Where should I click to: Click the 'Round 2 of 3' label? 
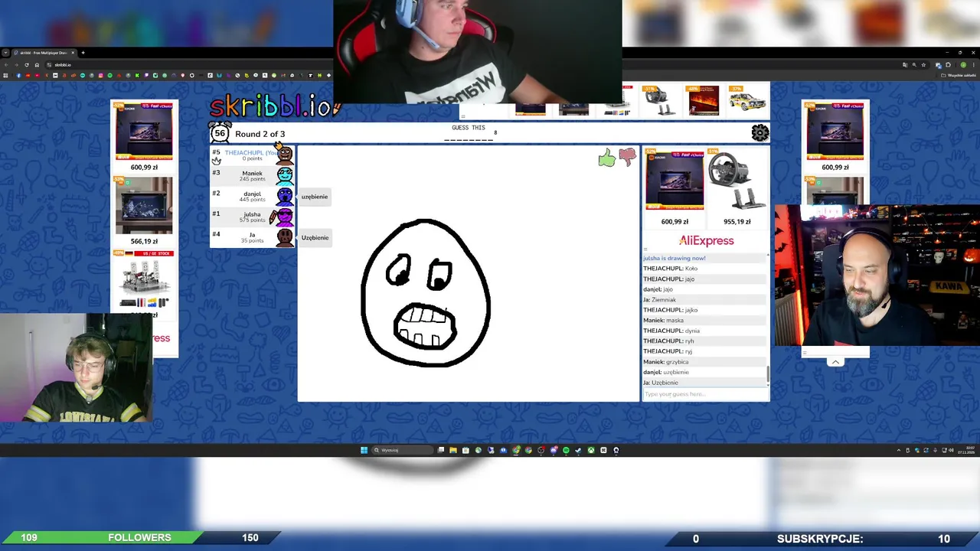(x=260, y=134)
